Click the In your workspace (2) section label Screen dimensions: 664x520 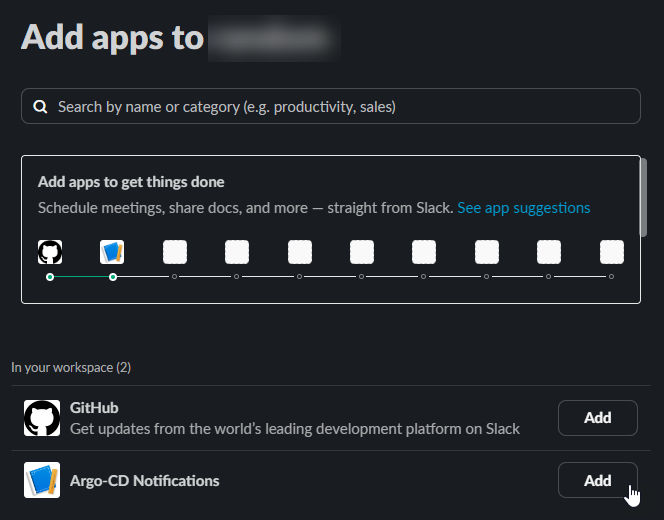click(71, 367)
